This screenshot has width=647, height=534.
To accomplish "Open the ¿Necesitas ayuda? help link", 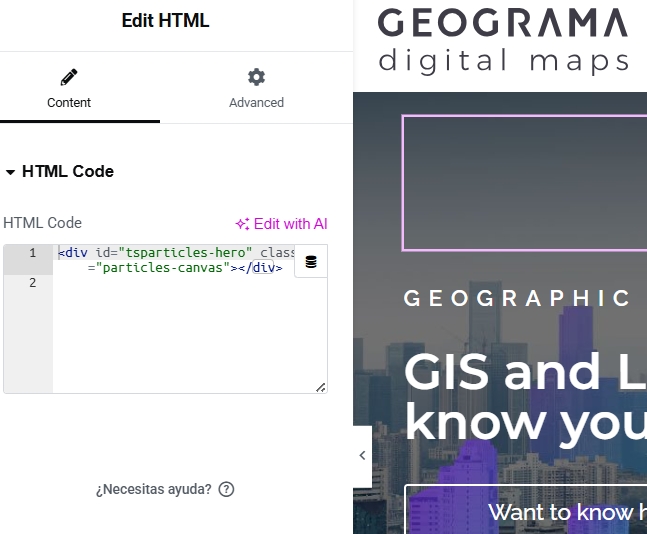I will coord(153,489).
